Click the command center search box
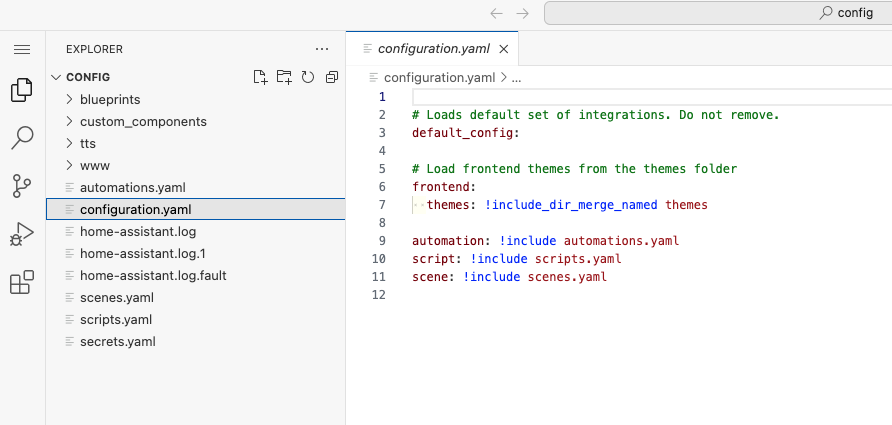 coord(718,14)
